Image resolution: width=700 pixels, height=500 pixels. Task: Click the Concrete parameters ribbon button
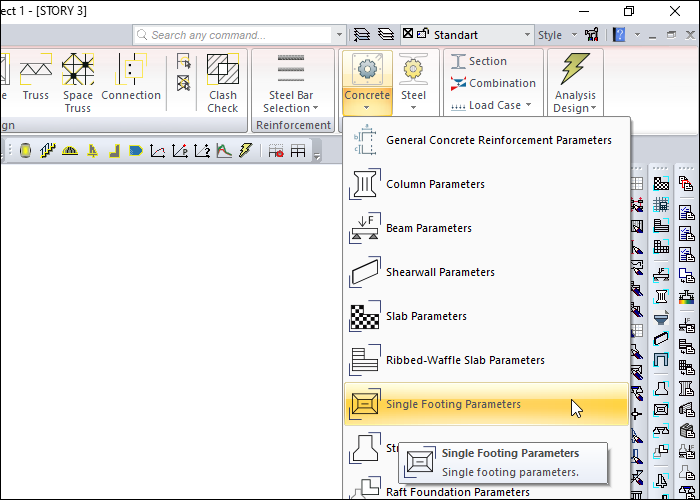(x=367, y=82)
